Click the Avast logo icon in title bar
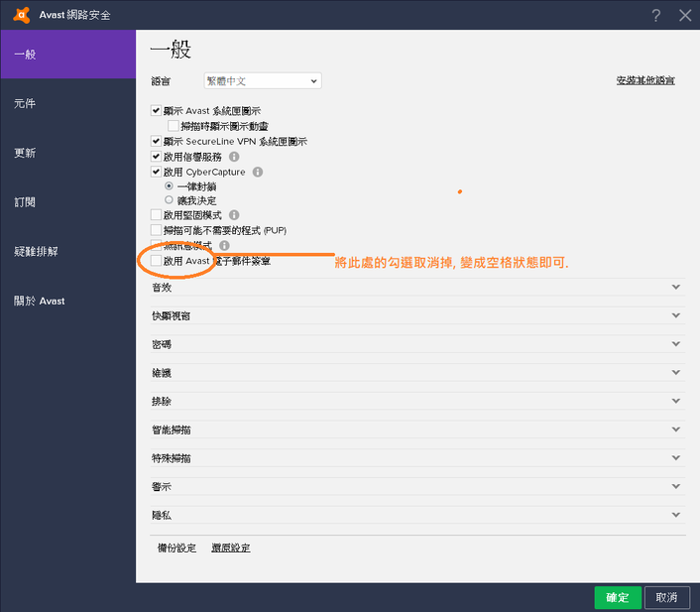The height and width of the screenshot is (612, 700). 22,15
